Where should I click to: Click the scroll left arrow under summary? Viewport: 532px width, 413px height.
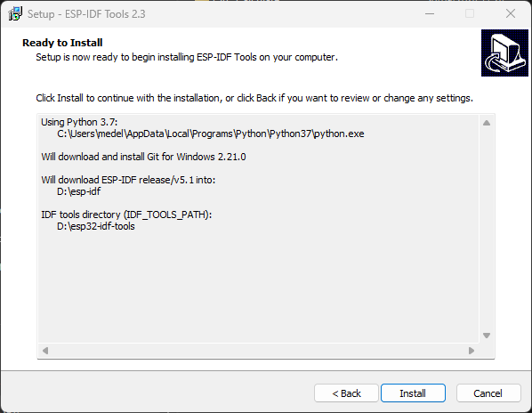click(x=45, y=350)
